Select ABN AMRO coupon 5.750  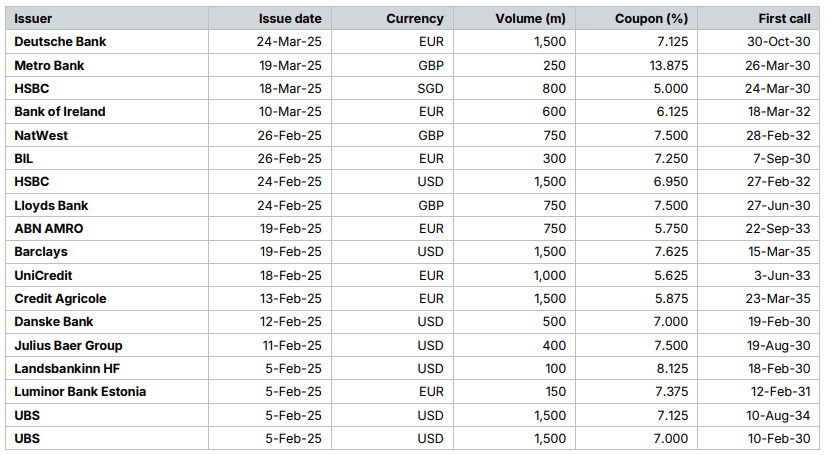coord(672,229)
